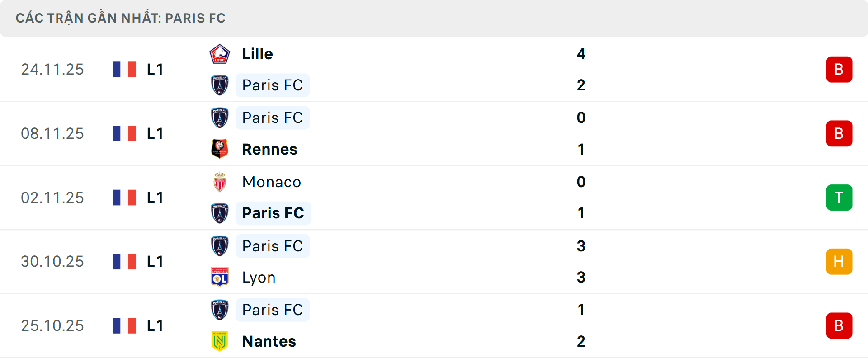Click orange H result badge for Lyon match
The height and width of the screenshot is (358, 868).
pos(839,262)
